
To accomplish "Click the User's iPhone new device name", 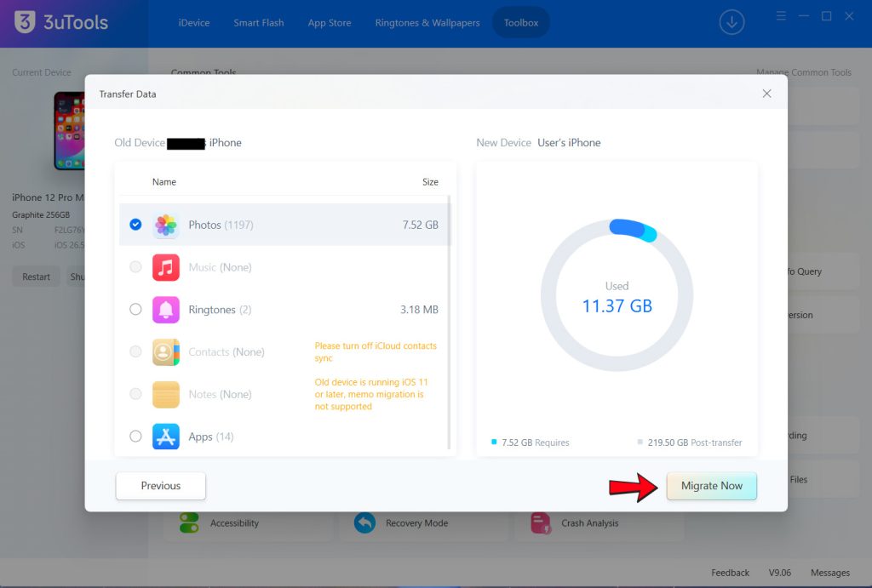I will pyautogui.click(x=568, y=142).
